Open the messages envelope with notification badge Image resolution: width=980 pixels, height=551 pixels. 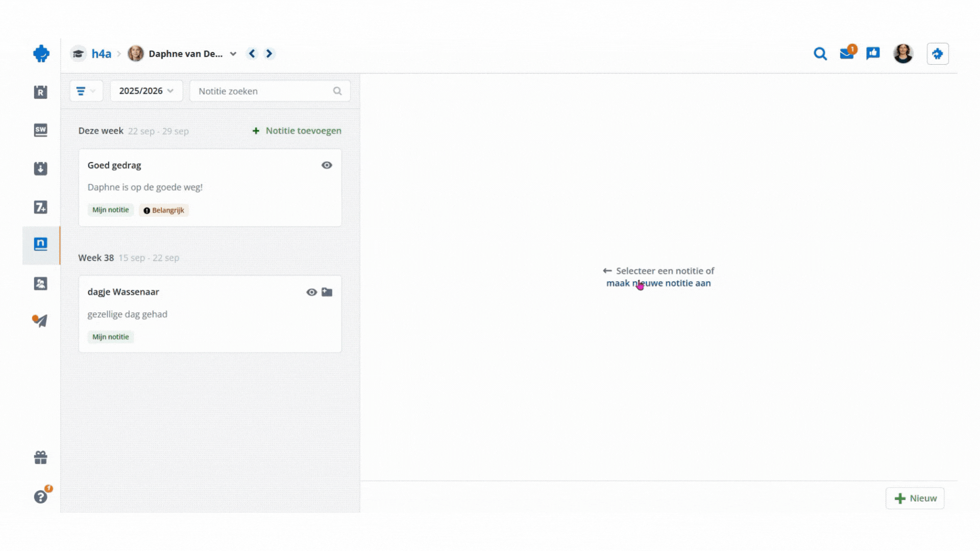[847, 54]
